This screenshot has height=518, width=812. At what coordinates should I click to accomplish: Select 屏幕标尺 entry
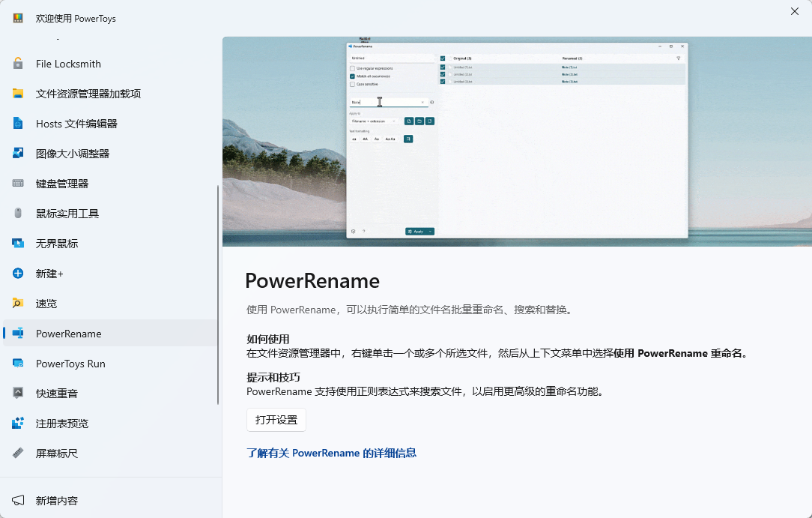coord(110,454)
